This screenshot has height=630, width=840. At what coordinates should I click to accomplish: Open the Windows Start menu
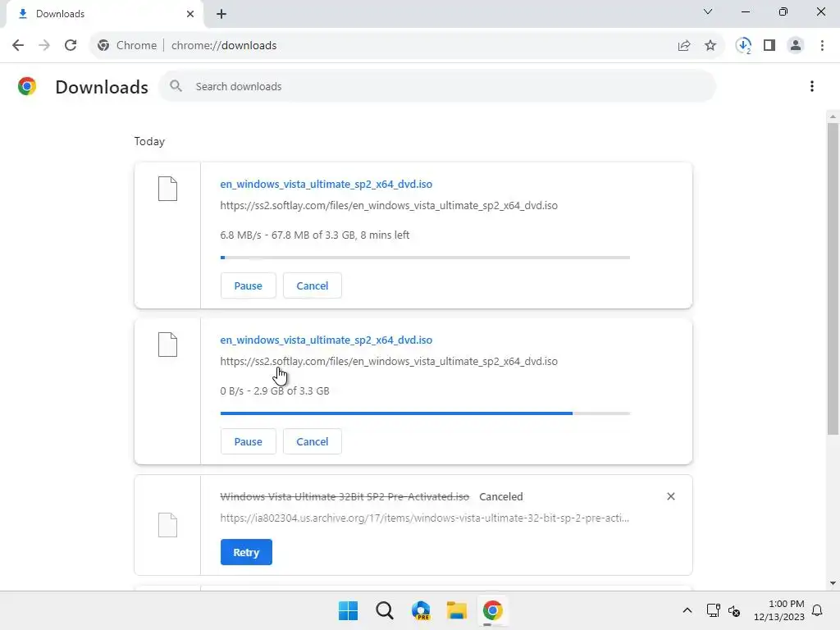(348, 610)
